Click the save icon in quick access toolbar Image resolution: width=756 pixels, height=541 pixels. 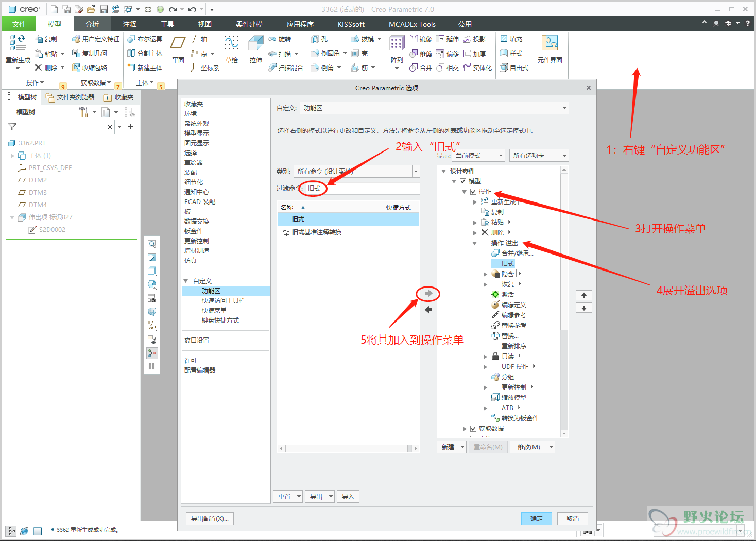(104, 9)
